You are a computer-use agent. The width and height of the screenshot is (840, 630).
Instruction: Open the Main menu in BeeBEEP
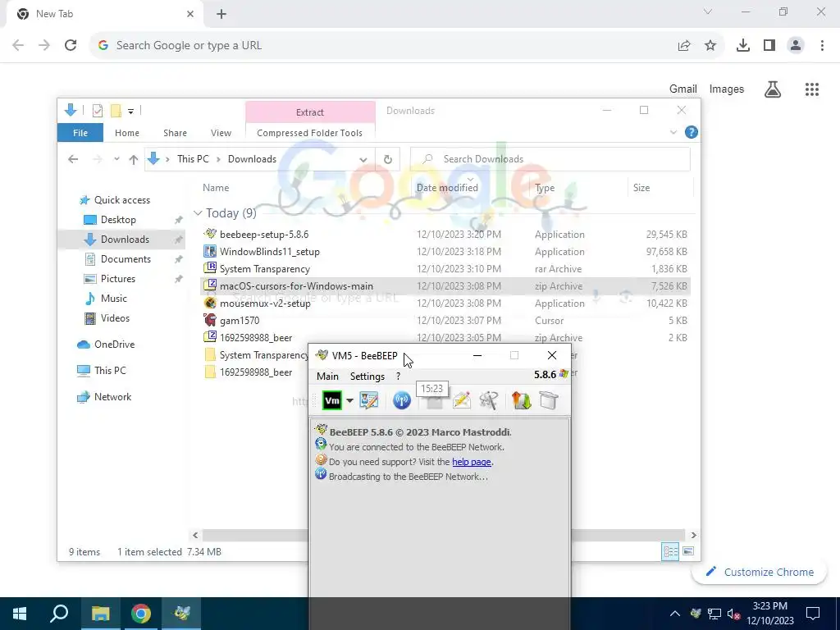327,376
